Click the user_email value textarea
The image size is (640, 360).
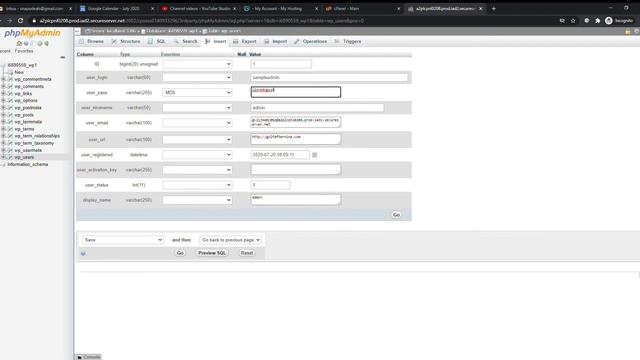click(x=296, y=122)
